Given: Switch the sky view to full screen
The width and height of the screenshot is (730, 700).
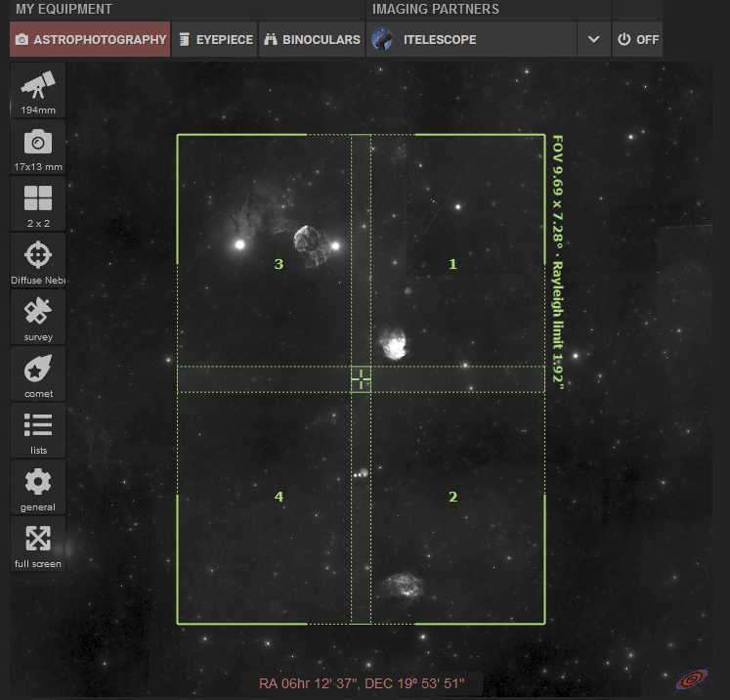Looking at the screenshot, I should [38, 545].
